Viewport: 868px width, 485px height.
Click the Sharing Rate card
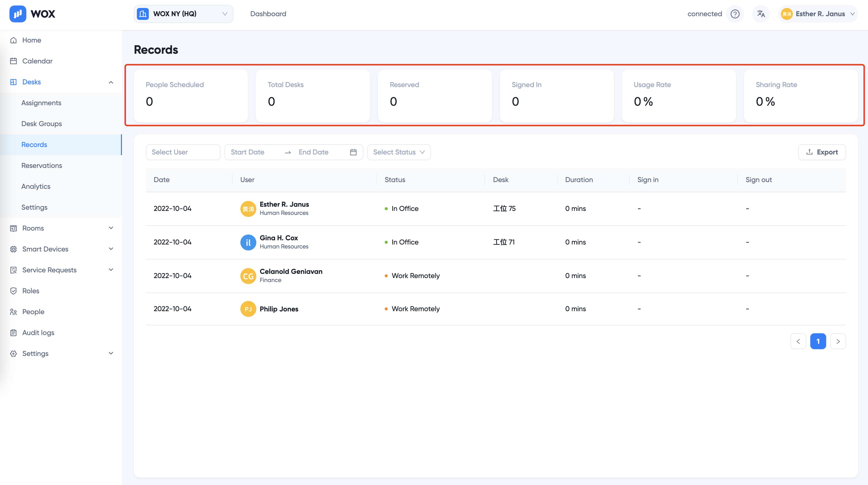point(801,96)
